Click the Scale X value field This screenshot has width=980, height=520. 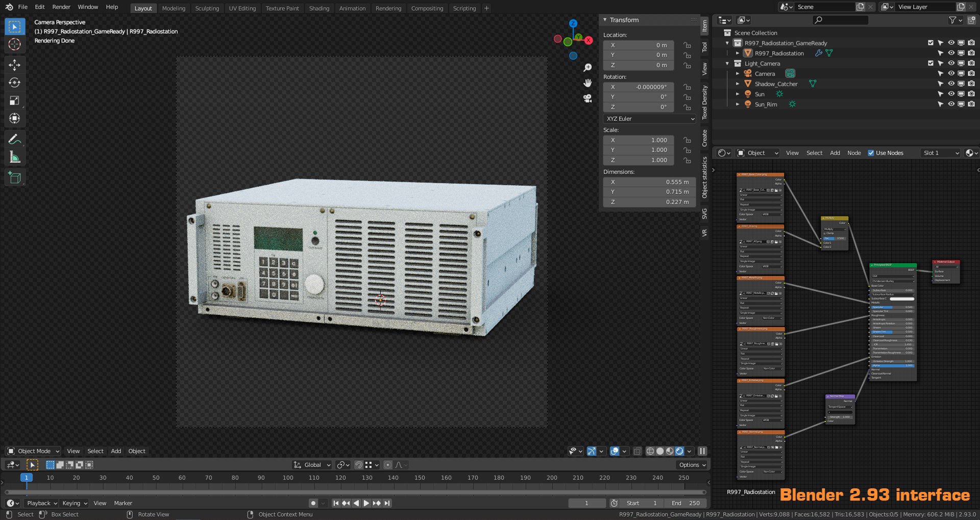(x=639, y=140)
